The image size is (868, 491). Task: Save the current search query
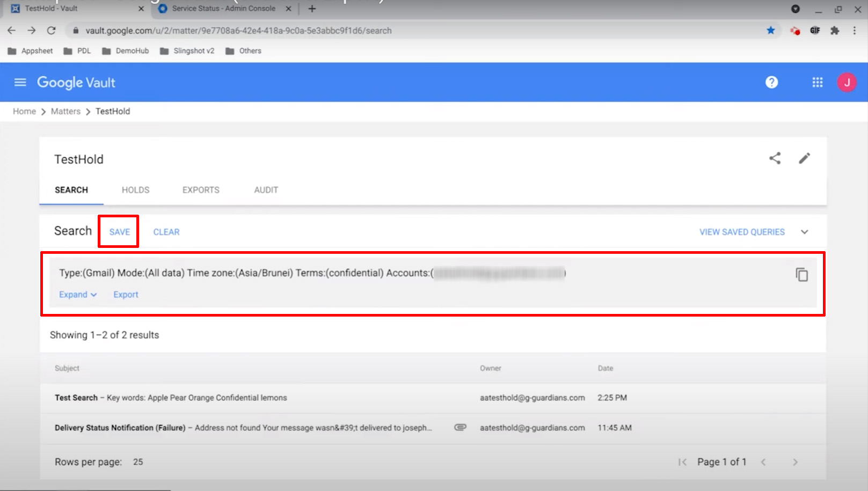tap(119, 232)
